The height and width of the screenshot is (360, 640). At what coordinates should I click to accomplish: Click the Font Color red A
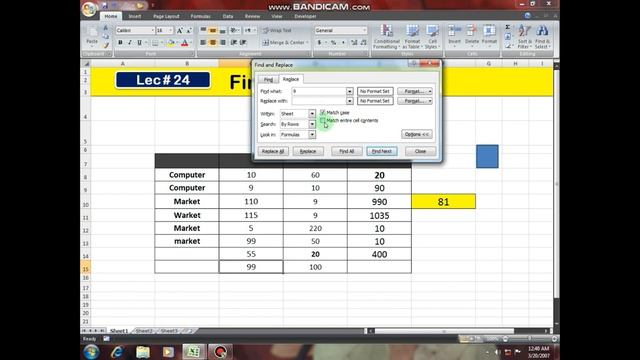point(184,42)
